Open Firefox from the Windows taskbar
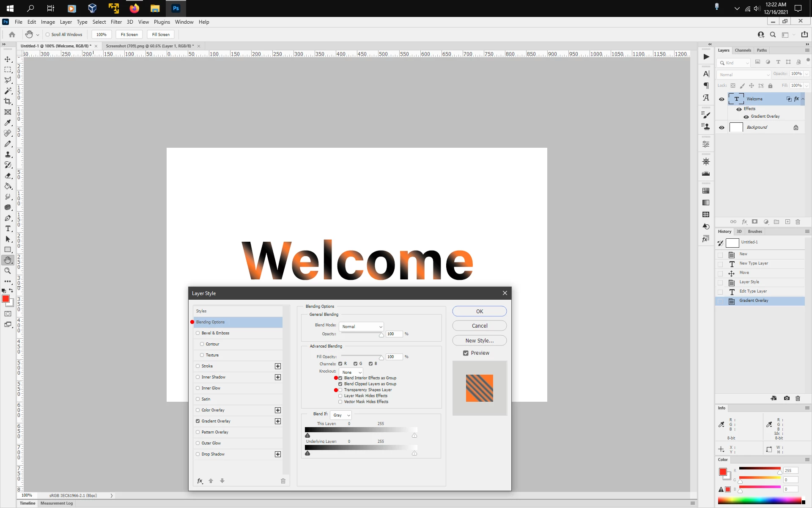Viewport: 812px width, 508px height. pyautogui.click(x=134, y=8)
